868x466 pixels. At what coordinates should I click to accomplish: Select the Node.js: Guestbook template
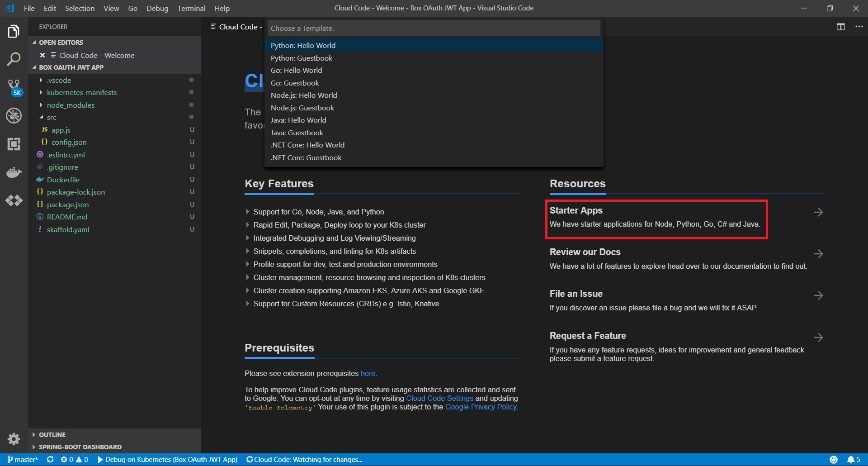point(302,108)
